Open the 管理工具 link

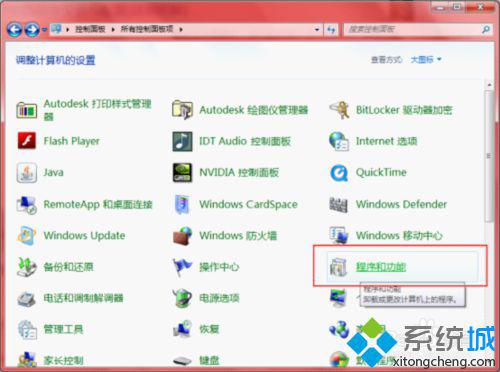[63, 330]
